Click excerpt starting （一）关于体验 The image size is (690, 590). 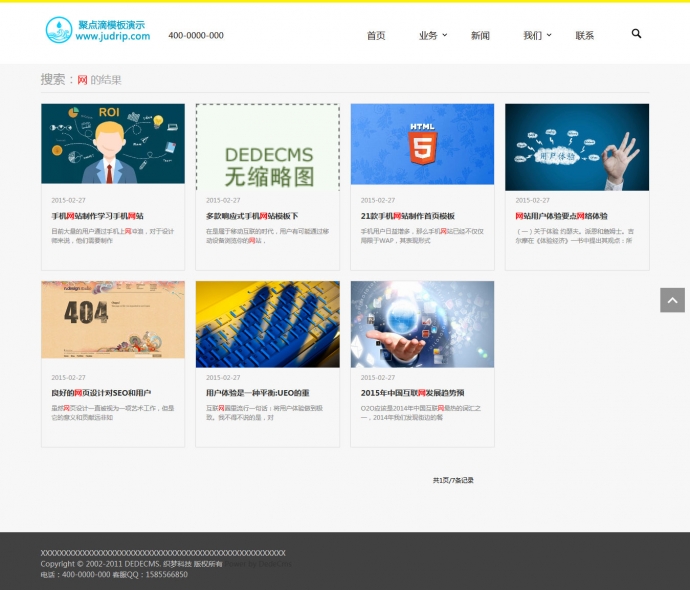pos(575,236)
